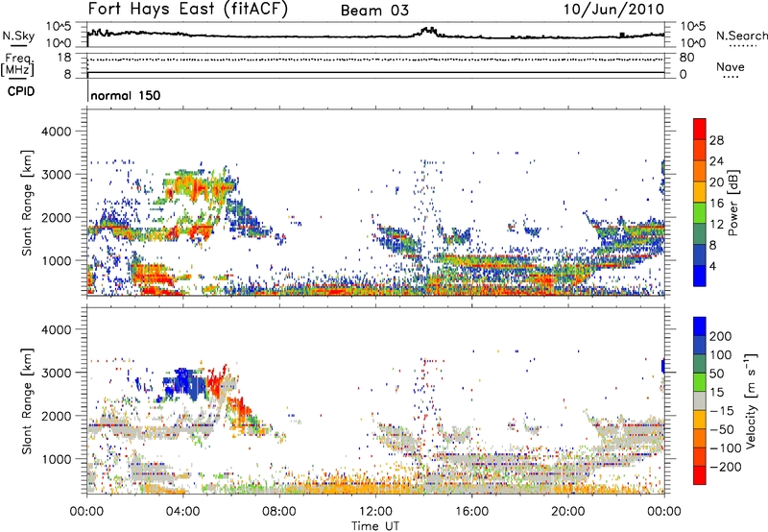Viewport: 768px width, 532px height.
Task: Click the 'N.Search' legend label
Action: coord(741,36)
